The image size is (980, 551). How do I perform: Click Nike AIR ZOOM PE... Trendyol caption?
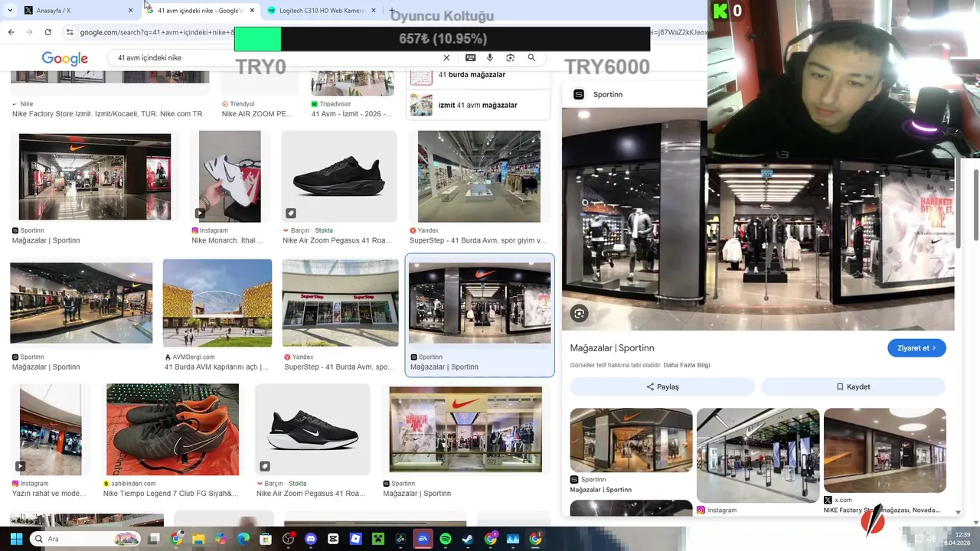257,114
